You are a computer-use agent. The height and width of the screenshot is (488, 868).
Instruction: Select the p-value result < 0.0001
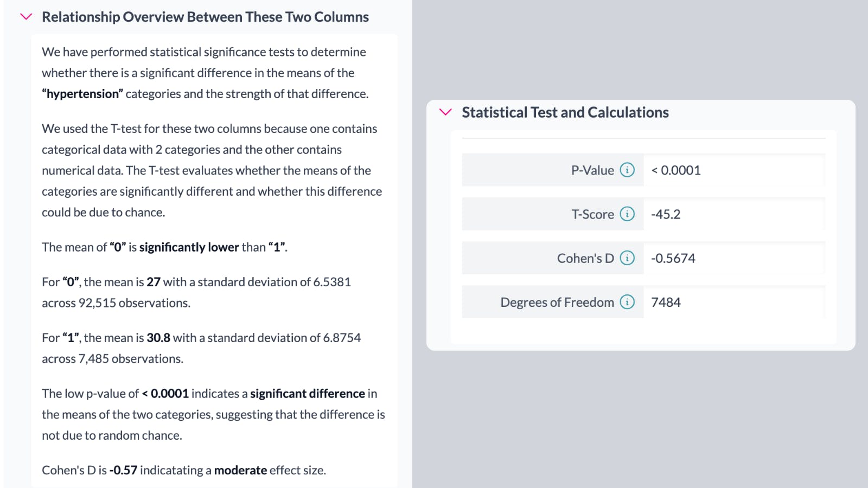tap(675, 170)
